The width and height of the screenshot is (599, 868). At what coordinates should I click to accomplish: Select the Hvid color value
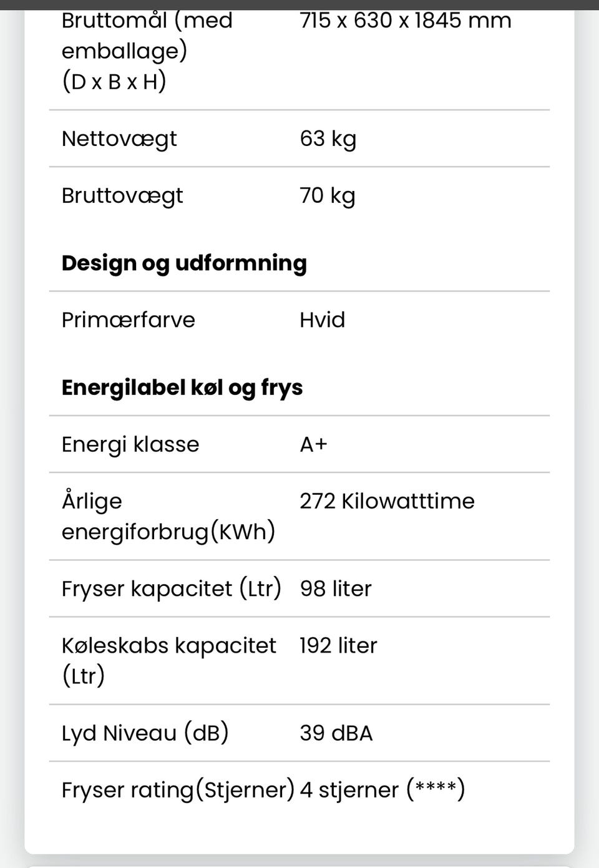click(322, 319)
